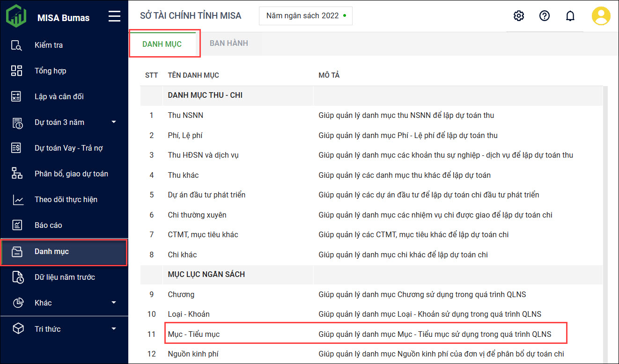Click the Báo cáo report icon
Viewport: 619px width, 364px height.
(x=17, y=226)
